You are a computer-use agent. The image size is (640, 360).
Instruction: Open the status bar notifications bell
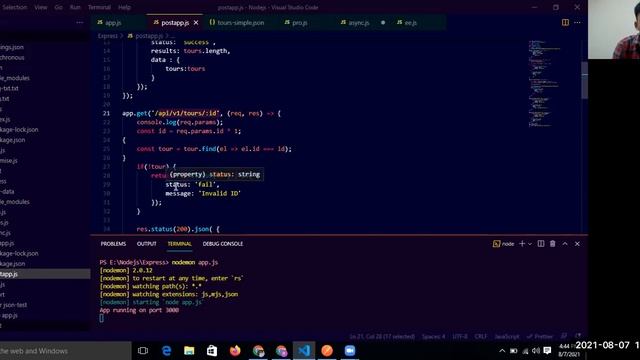578,336
